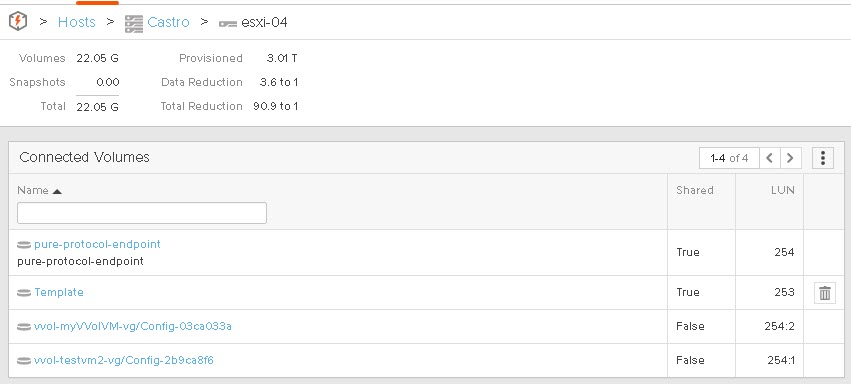Viewport: 851px width, 384px height.
Task: Click volume icon beside pure-protocol-endpoint
Action: (x=24, y=245)
